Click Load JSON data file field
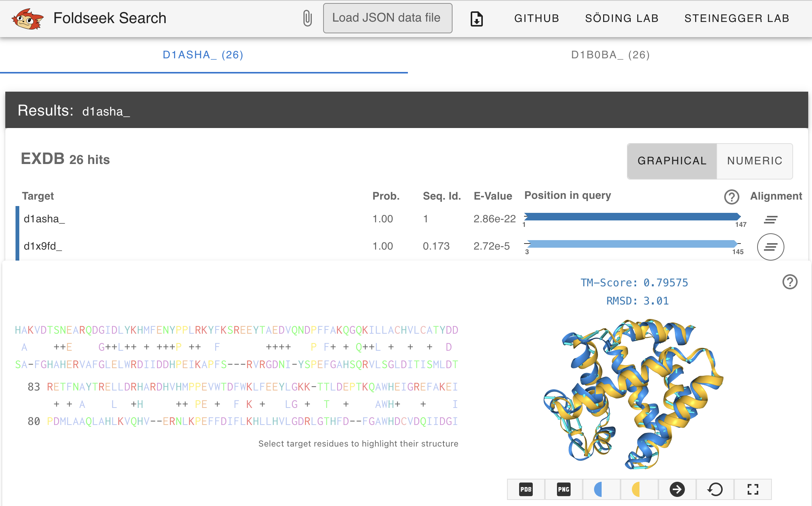 (387, 18)
